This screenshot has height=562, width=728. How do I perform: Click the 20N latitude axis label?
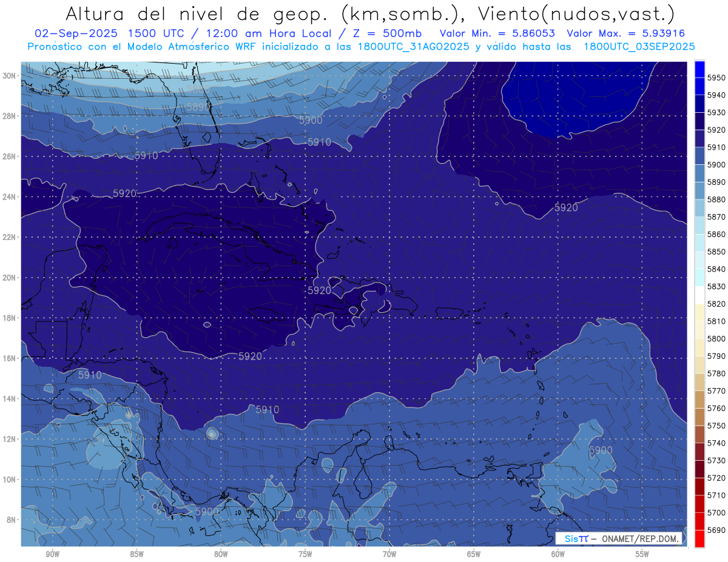pos(9,278)
